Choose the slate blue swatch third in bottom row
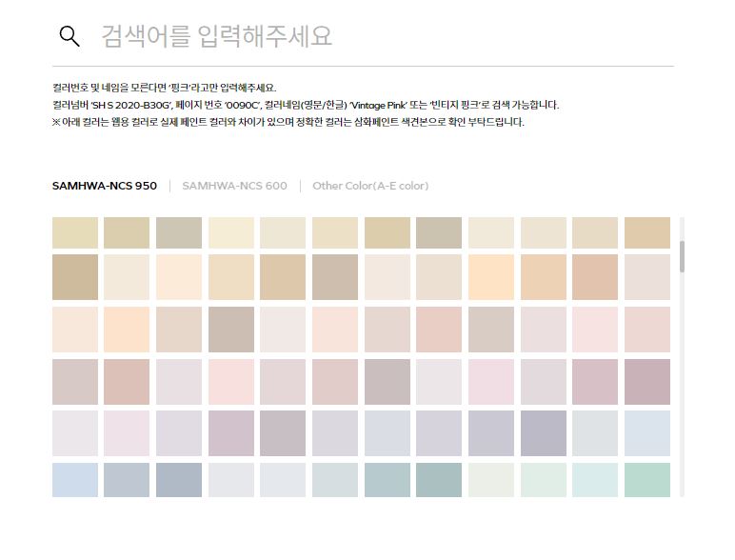735x560 pixels. coord(179,480)
